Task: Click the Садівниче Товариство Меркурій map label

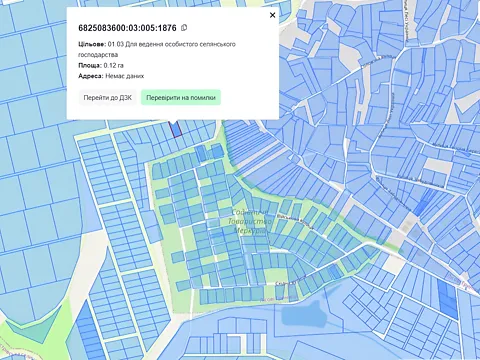Action: click(x=250, y=221)
